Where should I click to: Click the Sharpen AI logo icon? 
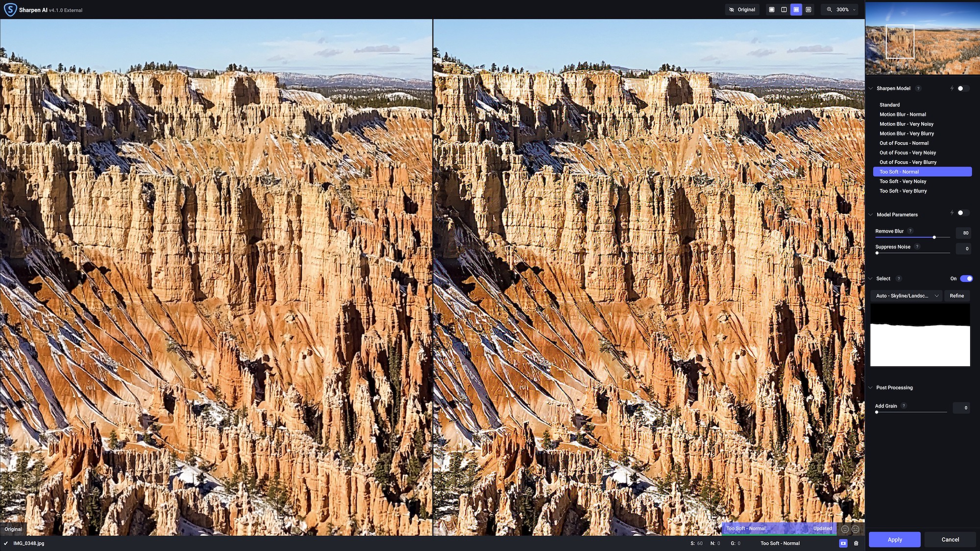pyautogui.click(x=10, y=10)
